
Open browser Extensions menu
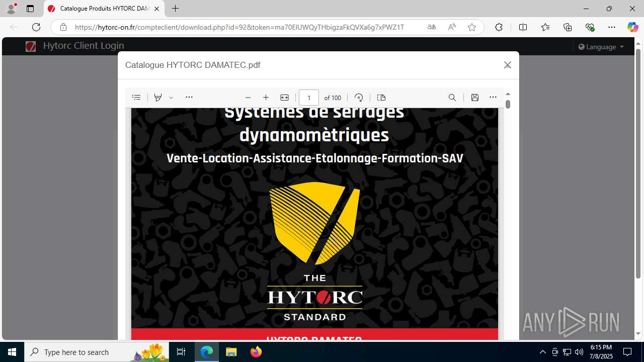pyautogui.click(x=499, y=27)
